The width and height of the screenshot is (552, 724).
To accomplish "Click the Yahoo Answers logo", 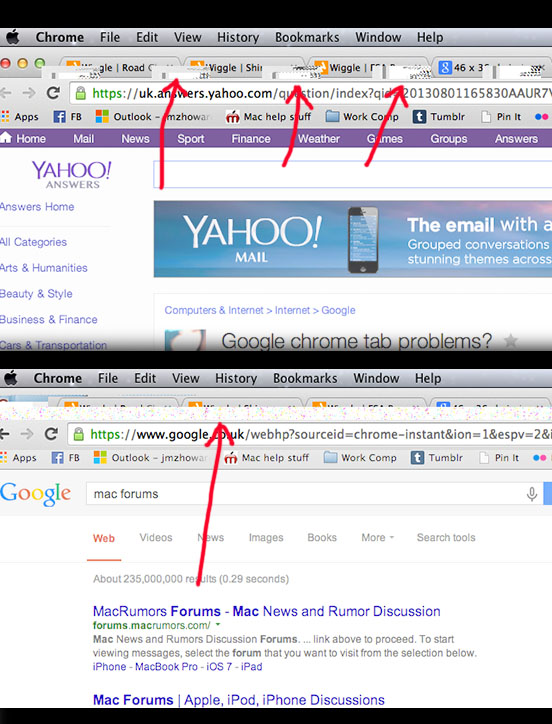I will click(72, 174).
